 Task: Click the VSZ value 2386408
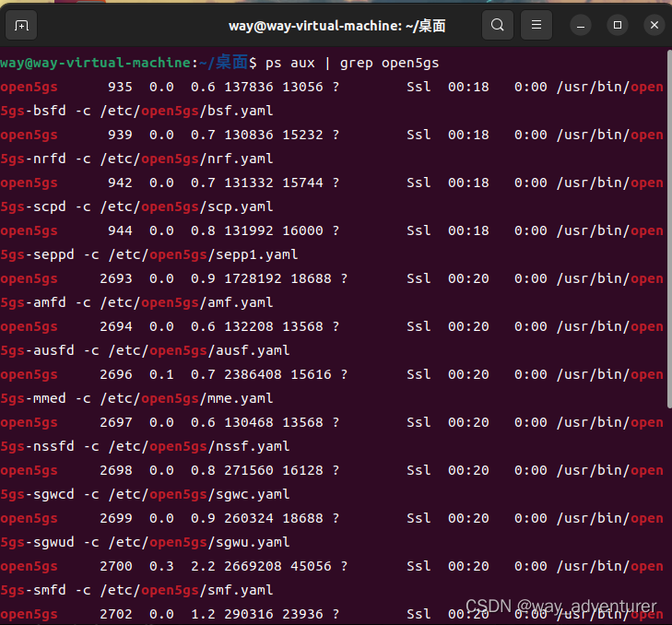click(253, 375)
